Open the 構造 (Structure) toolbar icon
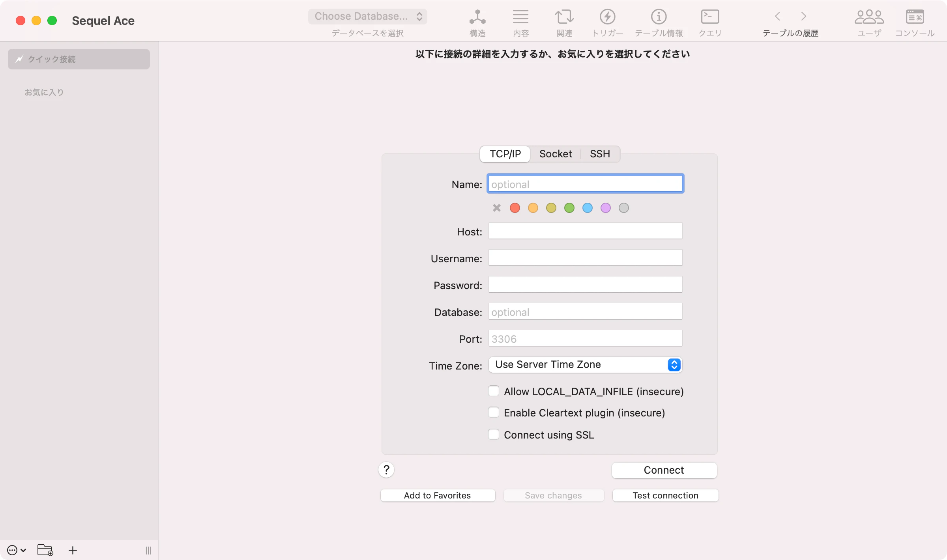The width and height of the screenshot is (947, 560). point(477,17)
